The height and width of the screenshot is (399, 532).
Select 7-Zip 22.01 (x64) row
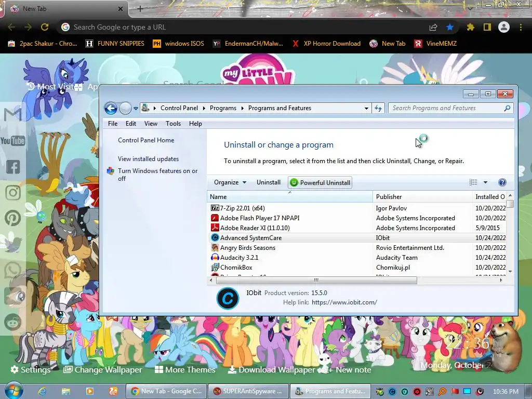(x=358, y=208)
